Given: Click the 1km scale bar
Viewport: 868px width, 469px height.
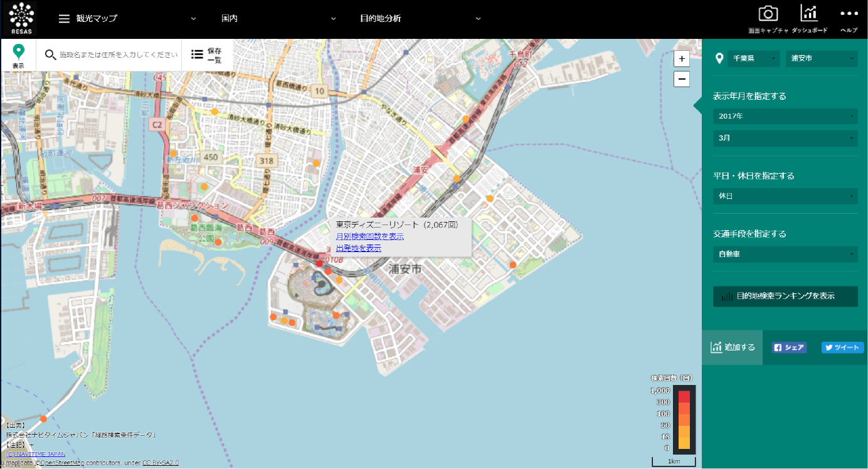Looking at the screenshot, I should (x=674, y=461).
